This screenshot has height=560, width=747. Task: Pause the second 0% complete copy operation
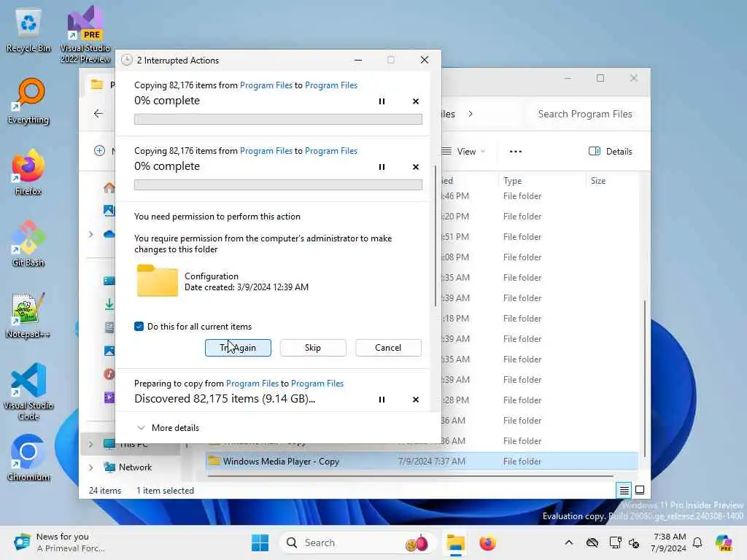382,167
